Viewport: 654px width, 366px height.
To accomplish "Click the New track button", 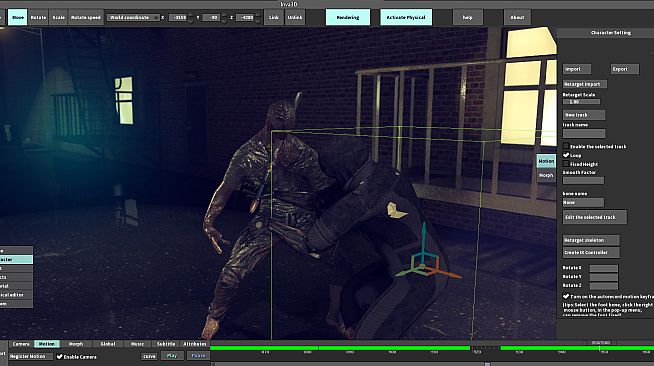I will click(584, 115).
